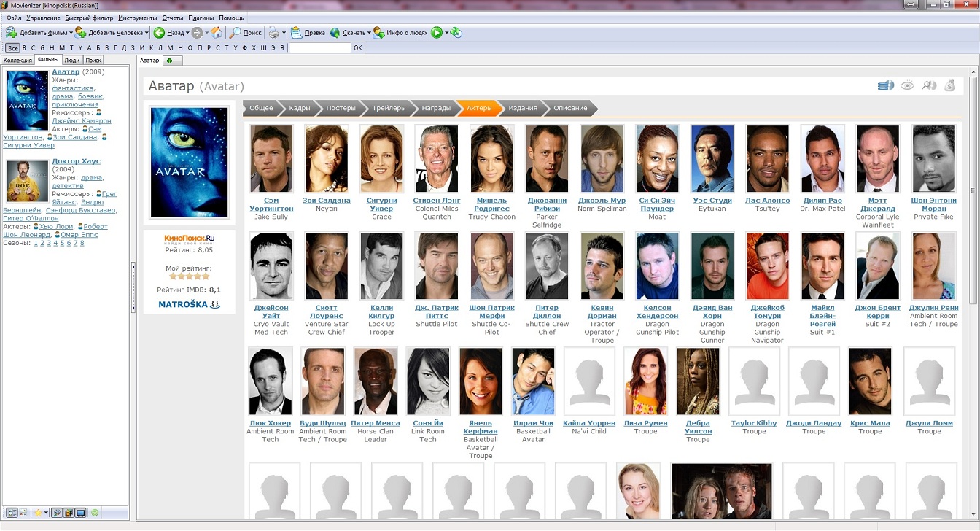The width and height of the screenshot is (980, 531).
Task: Click the Add person (Добавить человека) icon
Action: point(81,33)
